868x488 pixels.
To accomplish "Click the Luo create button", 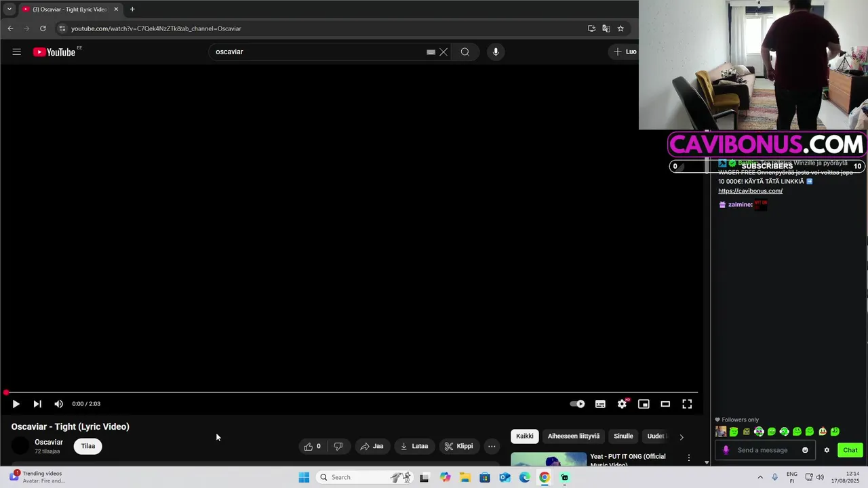I will coord(625,52).
